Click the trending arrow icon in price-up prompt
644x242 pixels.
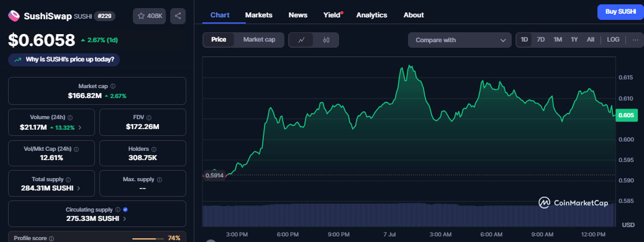point(17,60)
